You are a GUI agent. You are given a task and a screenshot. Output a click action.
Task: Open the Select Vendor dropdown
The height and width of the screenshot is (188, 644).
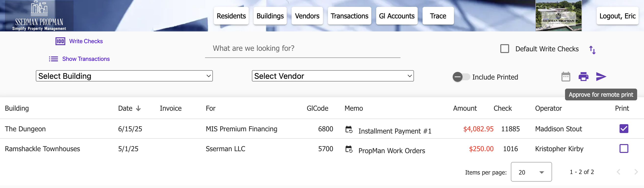tap(333, 76)
